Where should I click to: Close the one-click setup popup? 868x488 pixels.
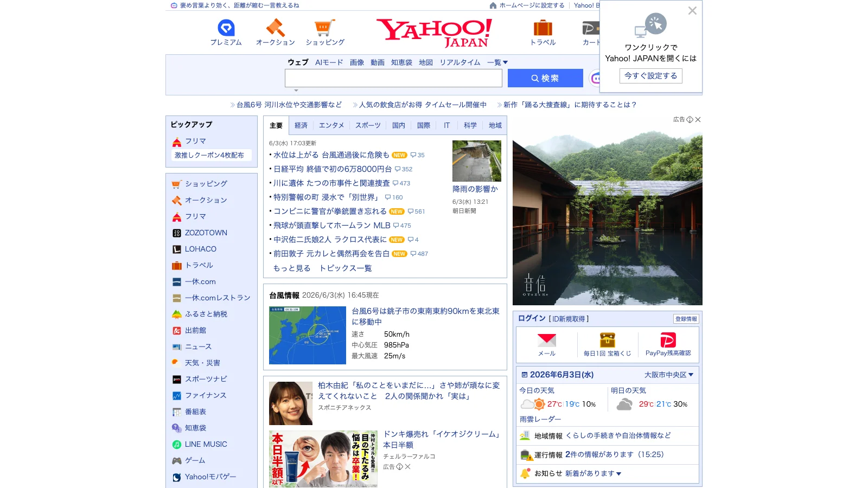point(692,11)
